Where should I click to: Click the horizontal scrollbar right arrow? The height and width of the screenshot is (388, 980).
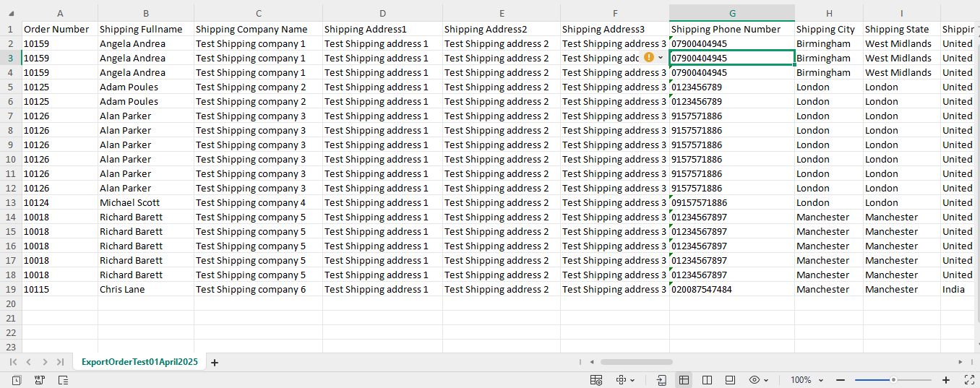[x=960, y=362]
